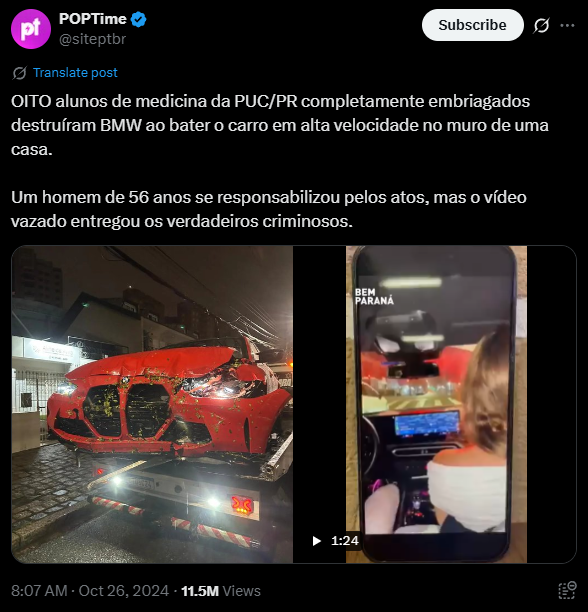
Task: Click the 8:07 AM post time
Action: pos(39,591)
